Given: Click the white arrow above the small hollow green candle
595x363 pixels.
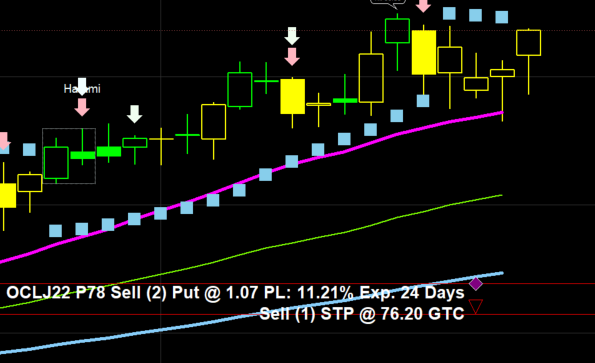Looking at the screenshot, I should 134,114.
